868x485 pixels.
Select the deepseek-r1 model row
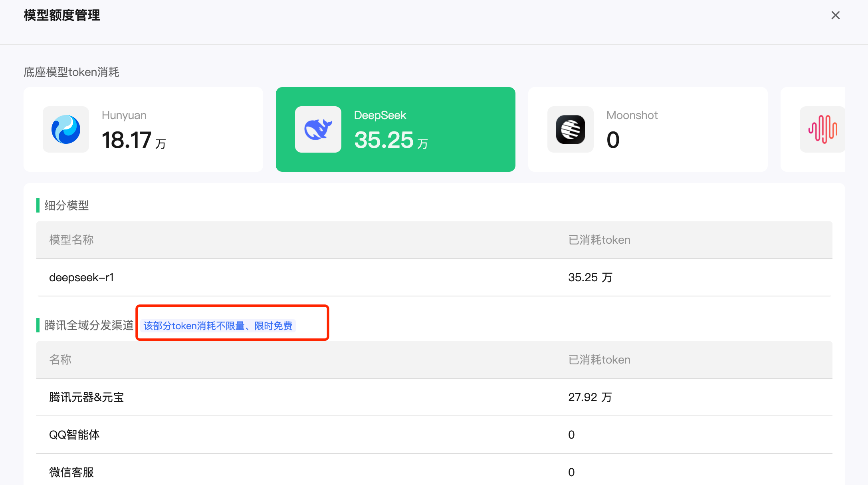tap(434, 277)
